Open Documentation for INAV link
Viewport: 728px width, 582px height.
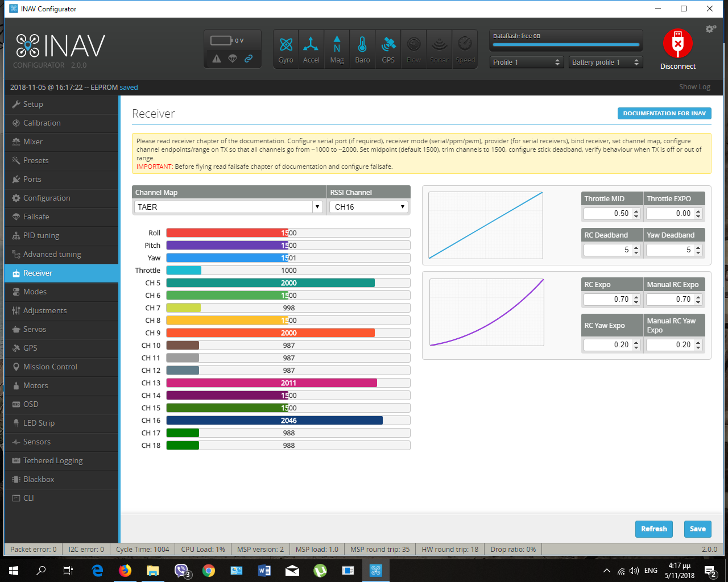pyautogui.click(x=664, y=113)
